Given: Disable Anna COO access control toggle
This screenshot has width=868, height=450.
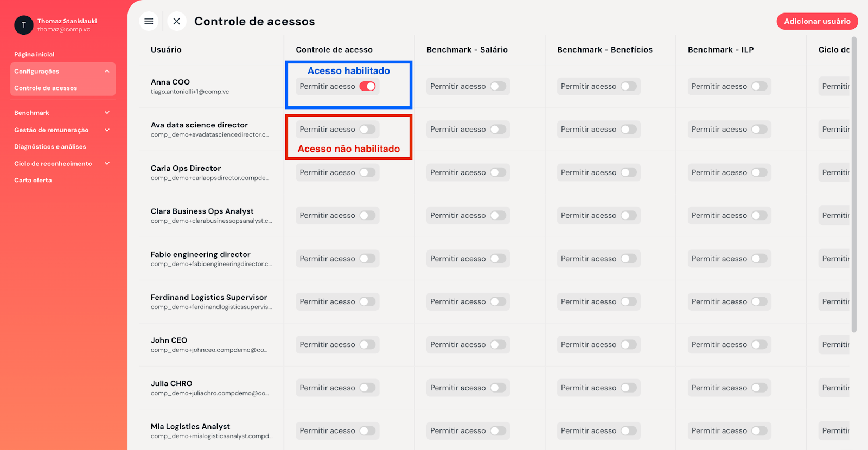Looking at the screenshot, I should click(367, 86).
